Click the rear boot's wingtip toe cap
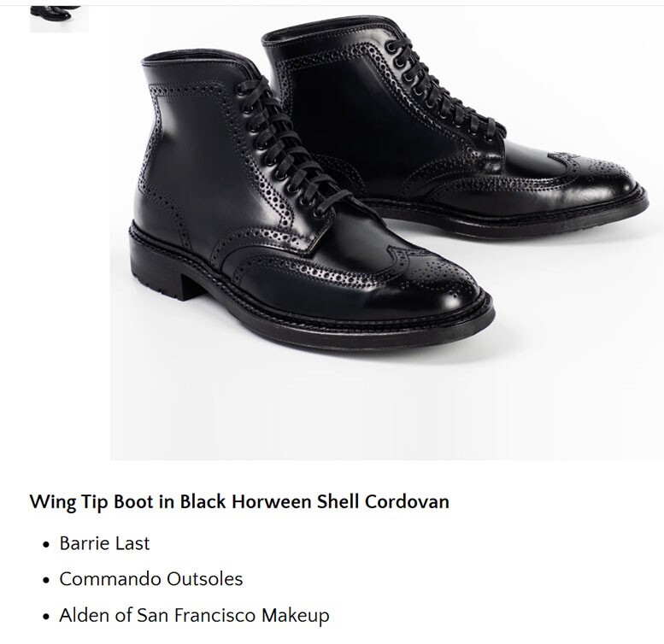 coord(593,173)
